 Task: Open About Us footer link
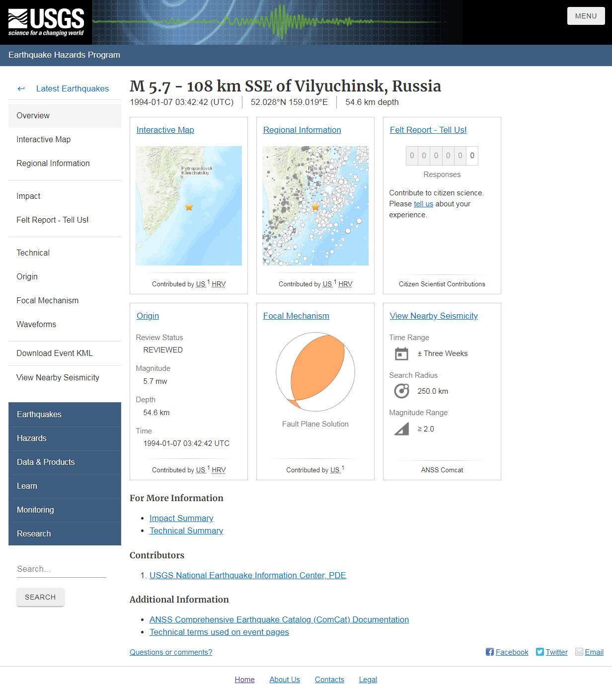tap(285, 680)
